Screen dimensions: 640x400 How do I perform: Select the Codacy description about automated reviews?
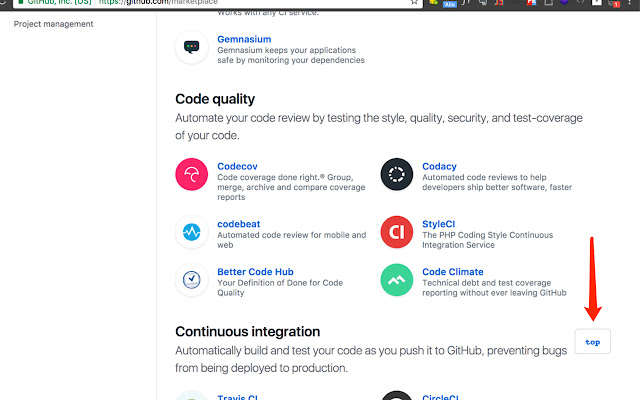[x=497, y=182]
